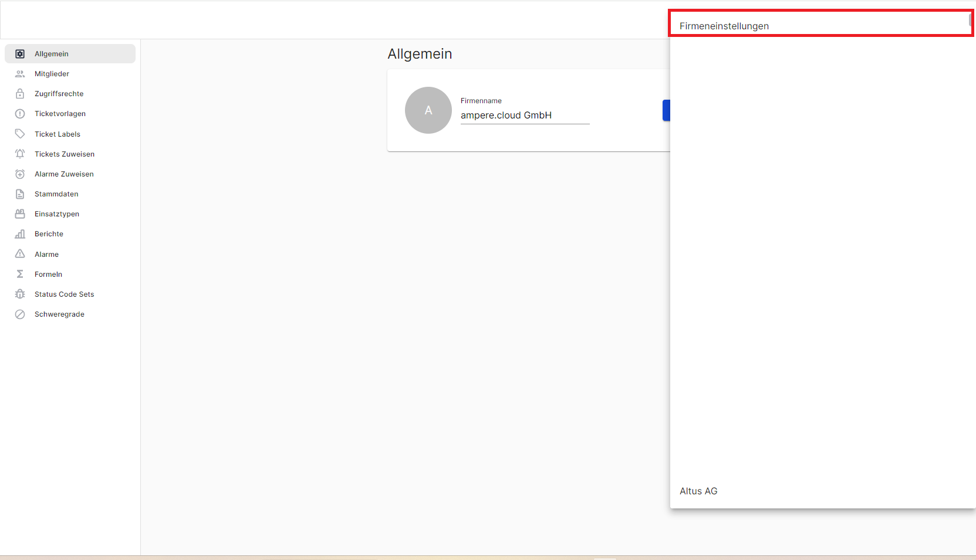Navigate to Schweregrade settings
Screen dimensions: 976x560
tap(59, 314)
